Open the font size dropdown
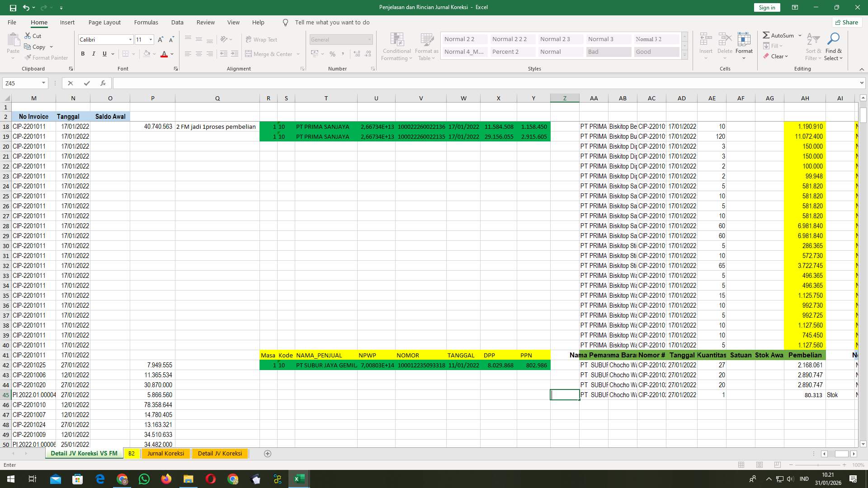This screenshot has height=488, width=868. [151, 39]
